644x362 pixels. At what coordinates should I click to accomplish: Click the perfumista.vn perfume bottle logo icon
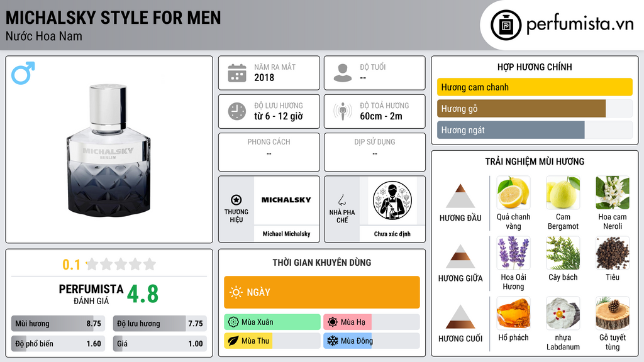(x=506, y=25)
